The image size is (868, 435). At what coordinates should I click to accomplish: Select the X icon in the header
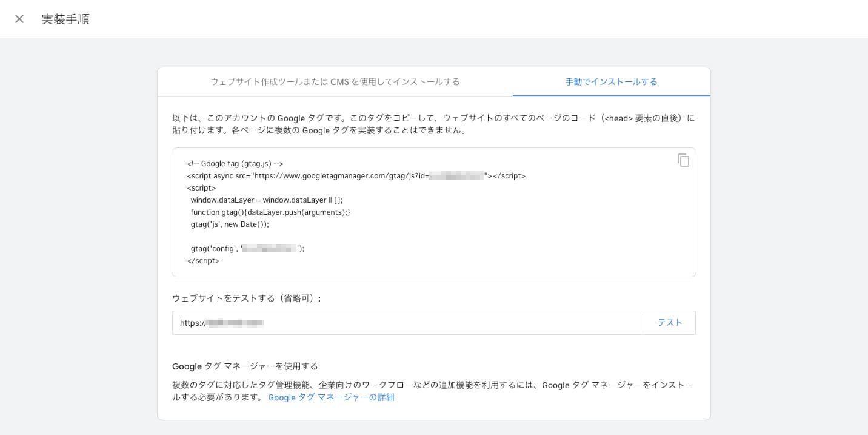(x=19, y=19)
